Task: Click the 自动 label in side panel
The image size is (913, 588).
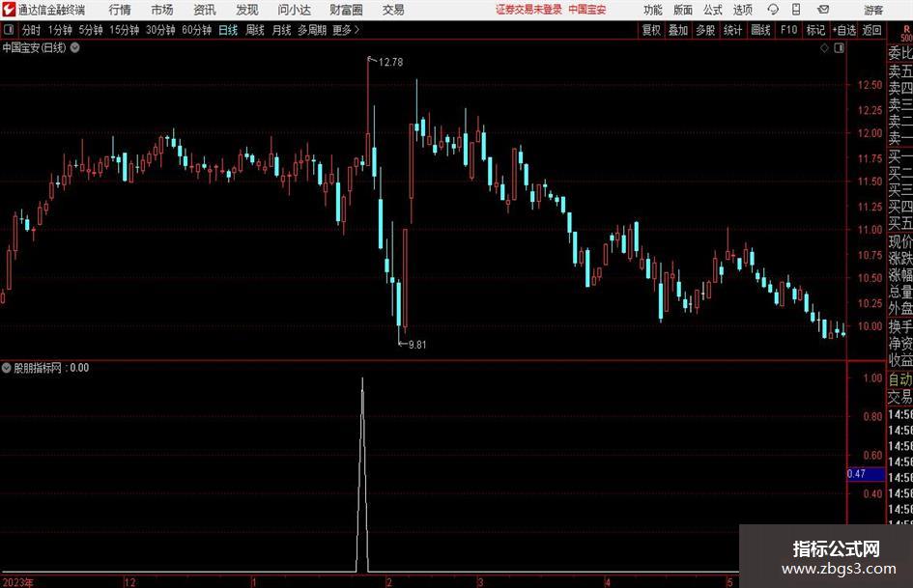Action: (900, 379)
